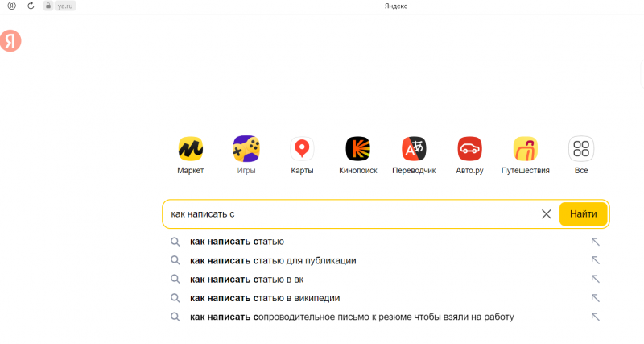Click magnifier icon beside 'статью в вк'
The image size is (644, 344).
175,279
